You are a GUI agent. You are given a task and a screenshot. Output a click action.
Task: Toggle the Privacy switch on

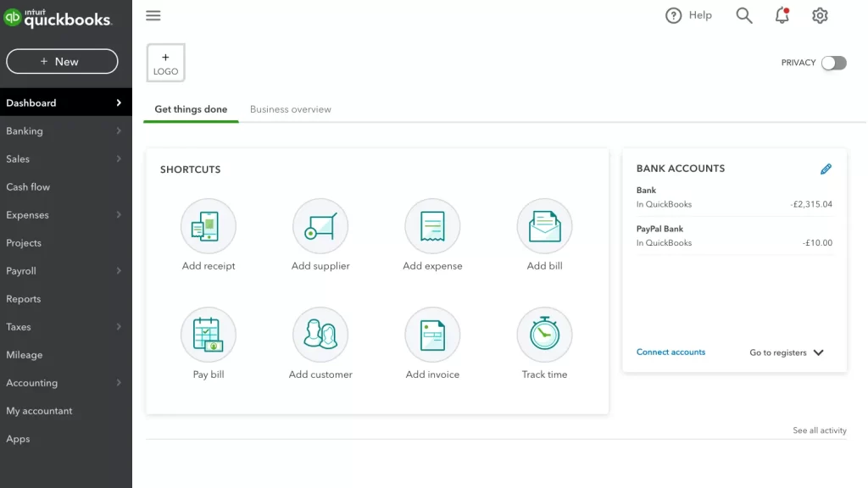coord(833,63)
